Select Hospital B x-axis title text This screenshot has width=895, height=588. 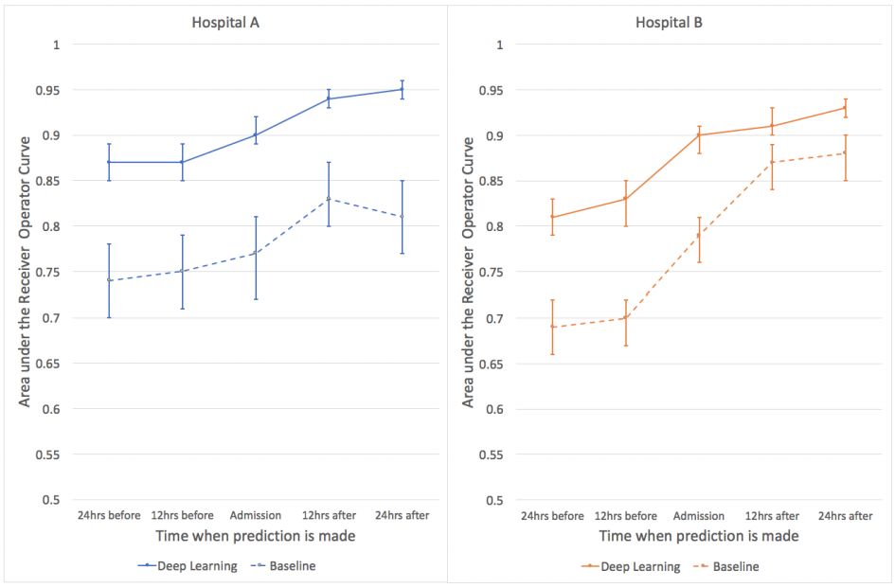[699, 536]
